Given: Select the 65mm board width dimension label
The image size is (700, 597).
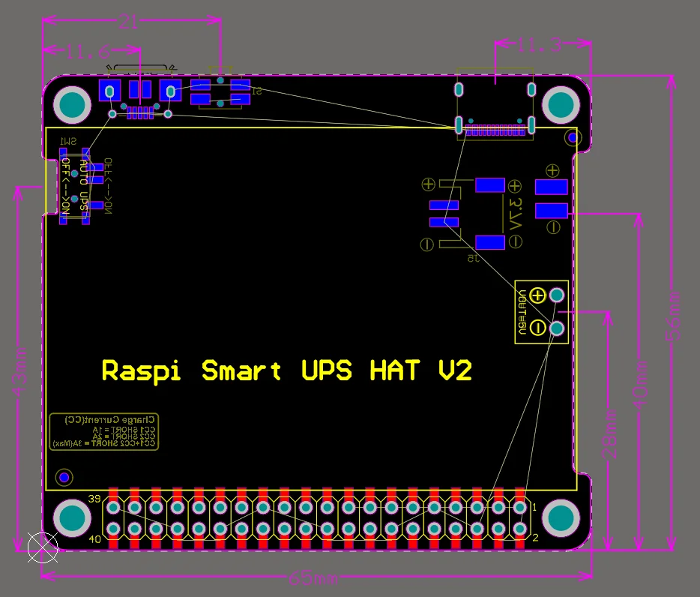Looking at the screenshot, I should coord(313,579).
